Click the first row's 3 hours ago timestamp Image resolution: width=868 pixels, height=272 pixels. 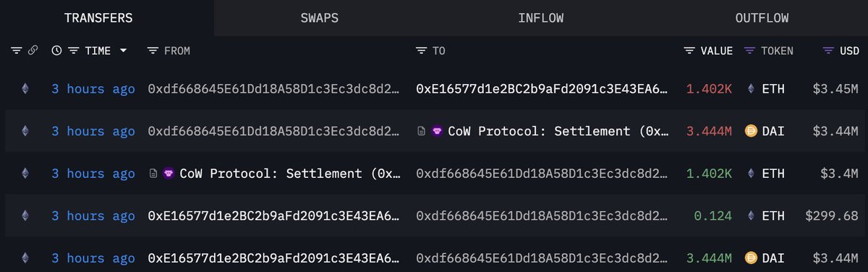click(93, 89)
